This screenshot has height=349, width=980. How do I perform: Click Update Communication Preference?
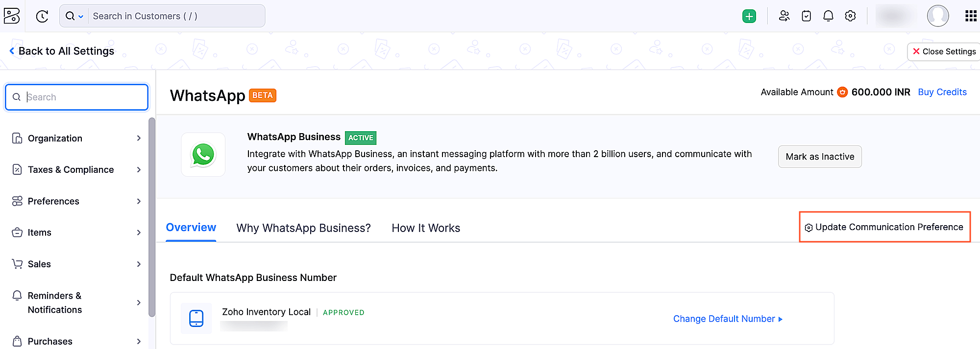tap(884, 227)
